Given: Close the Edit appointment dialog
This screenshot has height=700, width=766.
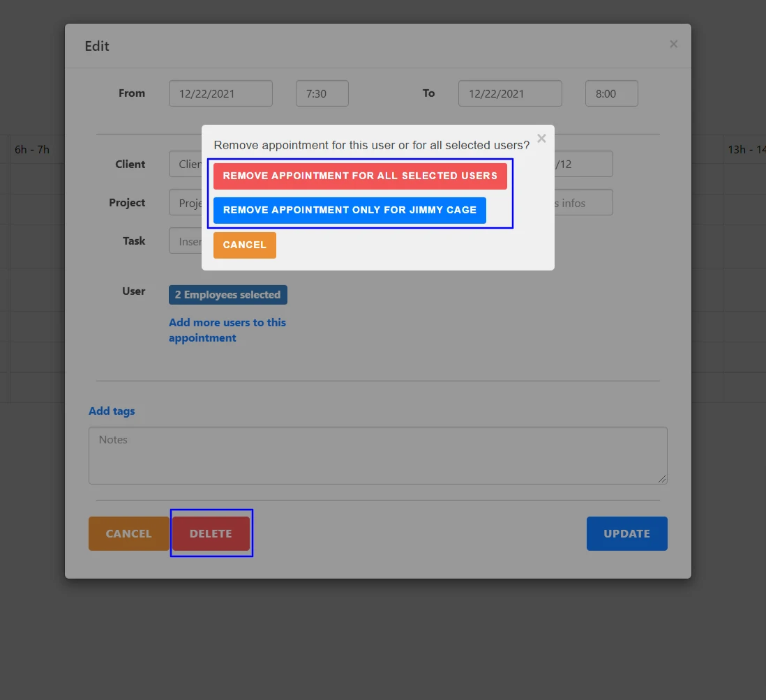Looking at the screenshot, I should 673,44.
